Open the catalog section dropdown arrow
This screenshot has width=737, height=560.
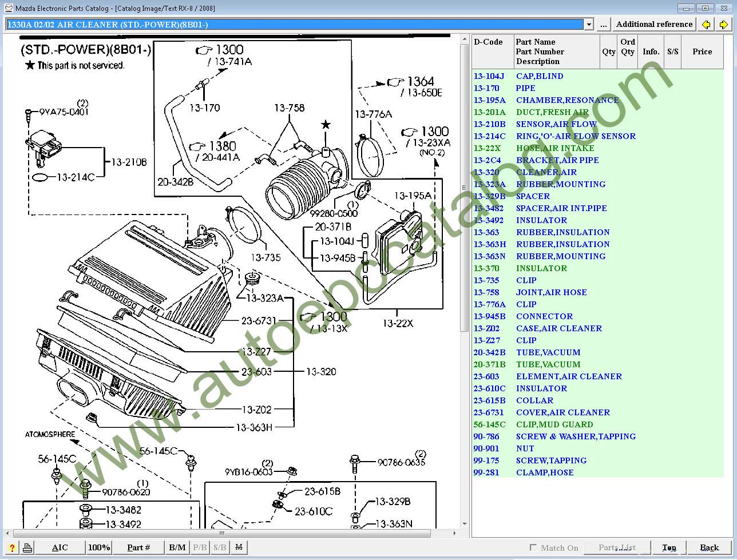589,25
